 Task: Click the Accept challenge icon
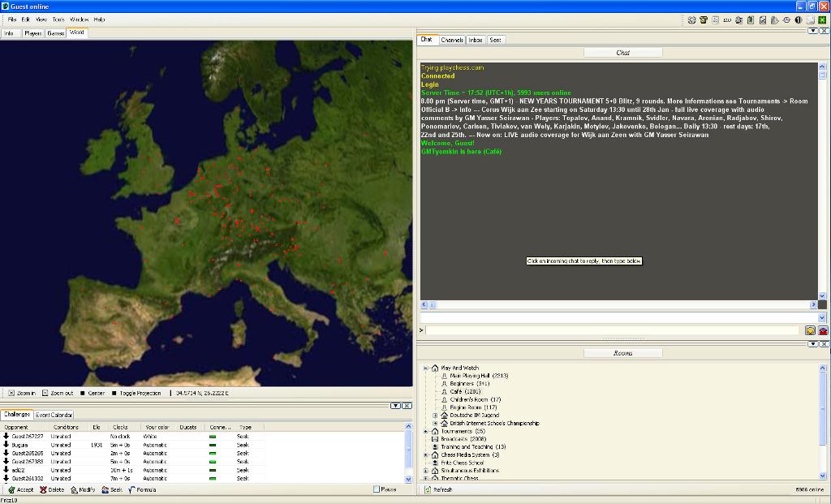12,490
